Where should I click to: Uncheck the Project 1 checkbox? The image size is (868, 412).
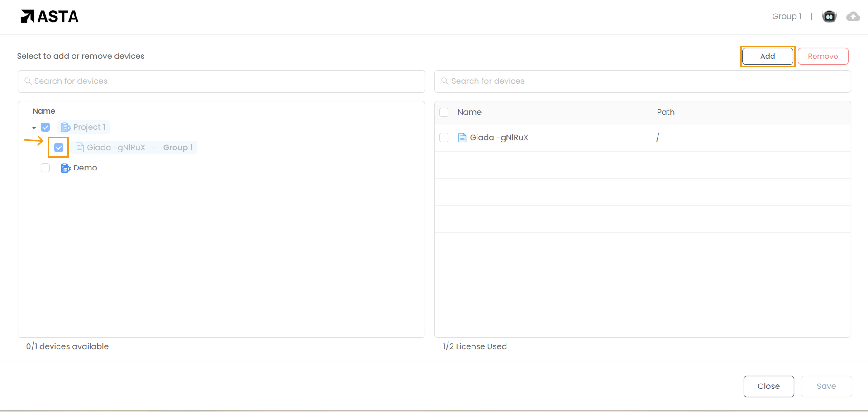tap(45, 127)
